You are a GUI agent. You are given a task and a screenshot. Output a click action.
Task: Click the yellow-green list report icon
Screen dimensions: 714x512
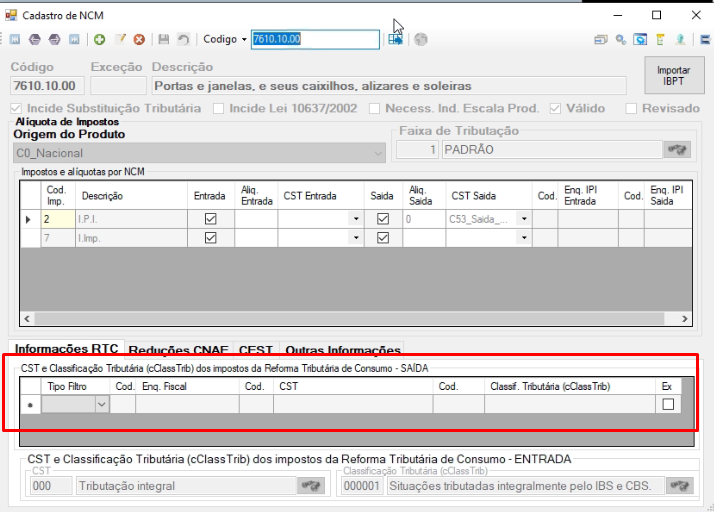[x=660, y=40]
